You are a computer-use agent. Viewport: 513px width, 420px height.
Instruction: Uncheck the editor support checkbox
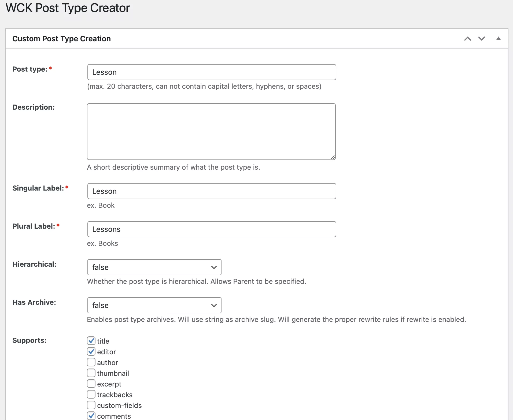pyautogui.click(x=91, y=351)
